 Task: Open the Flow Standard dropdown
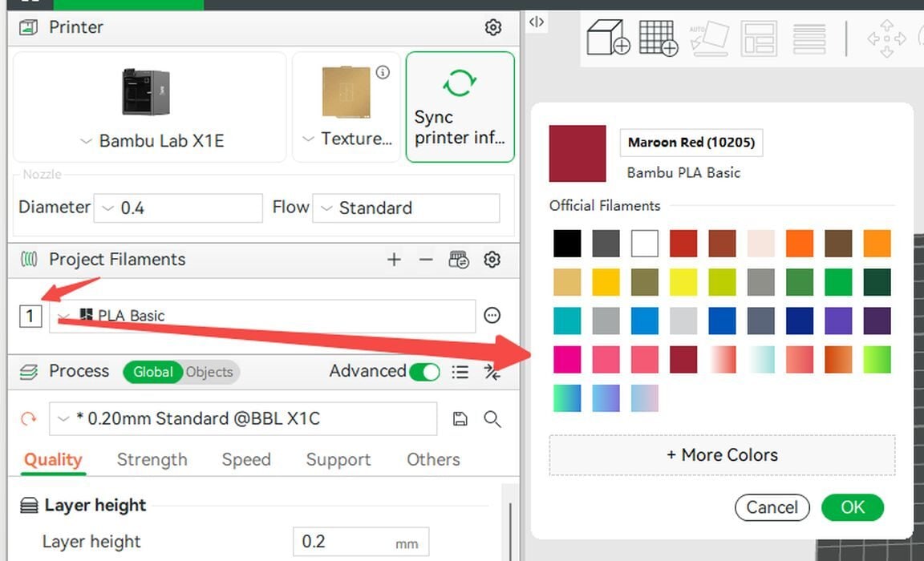tap(406, 208)
